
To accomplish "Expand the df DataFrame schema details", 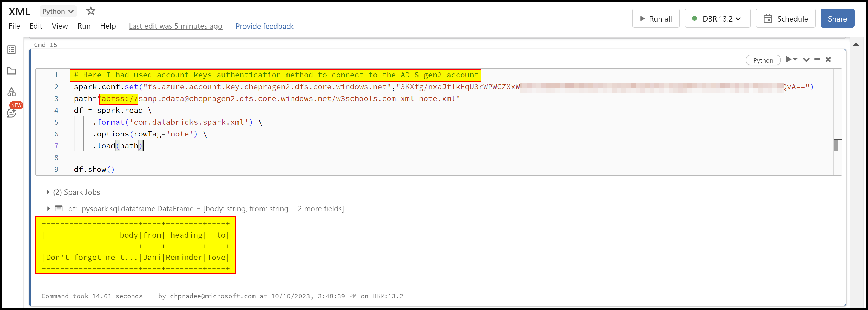I will [48, 208].
